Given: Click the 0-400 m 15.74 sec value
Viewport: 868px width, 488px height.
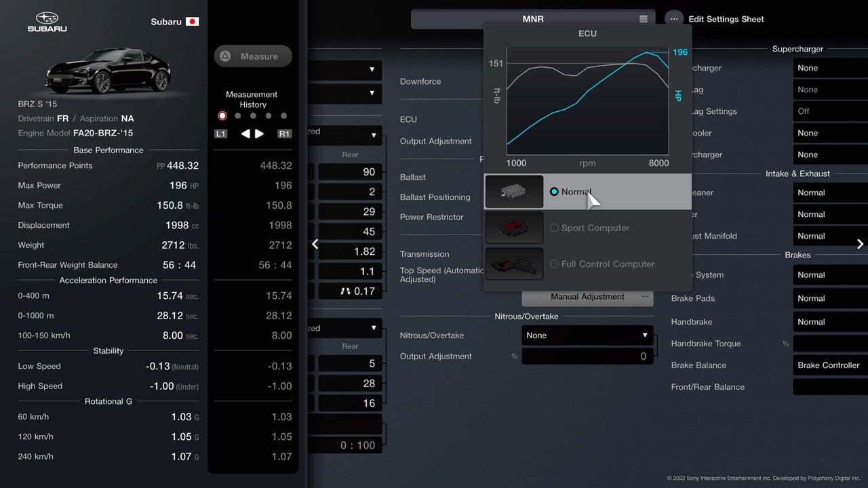Looking at the screenshot, I should (178, 296).
